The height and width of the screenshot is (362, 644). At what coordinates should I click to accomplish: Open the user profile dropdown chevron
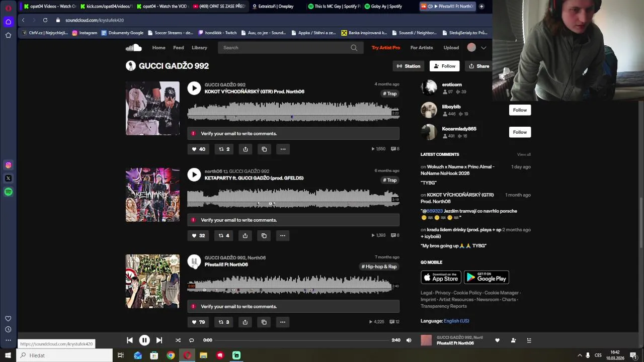pos(484,48)
